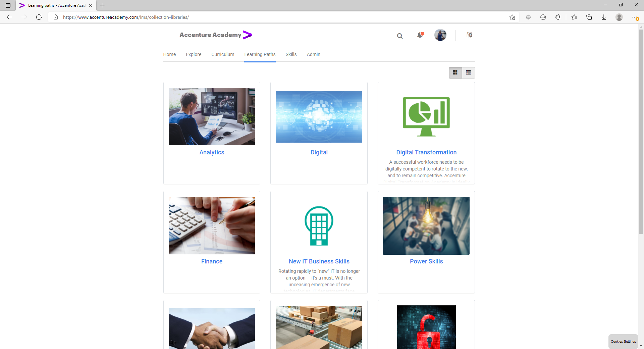Open the Skills menu item
Screen dimensions: 644x349
(x=291, y=54)
